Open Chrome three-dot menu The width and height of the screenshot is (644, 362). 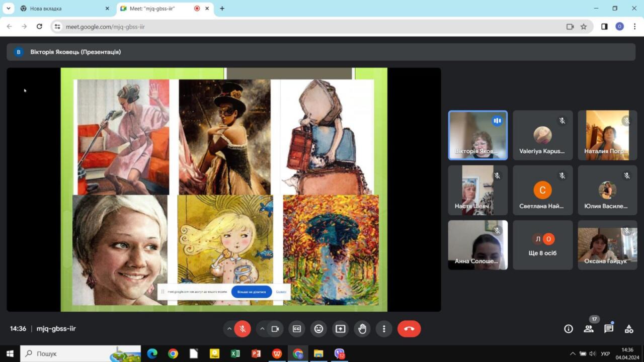click(x=635, y=27)
